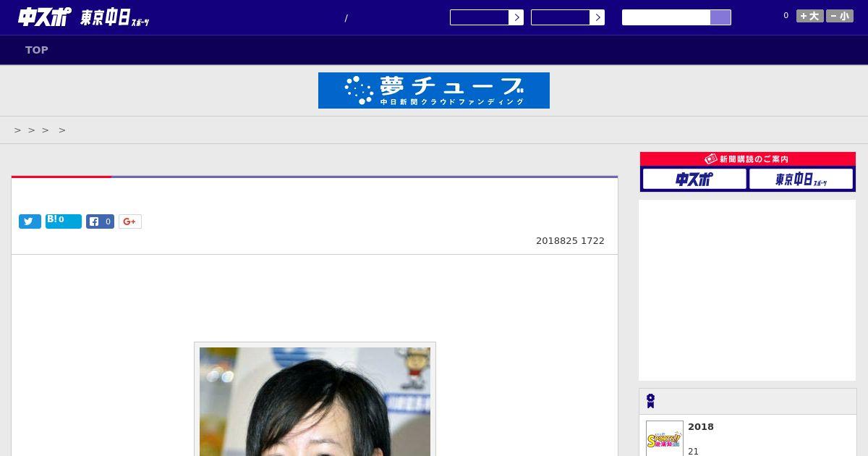The image size is (868, 456).
Task: Open 中スポ subscription button in sidebar
Action: click(694, 179)
